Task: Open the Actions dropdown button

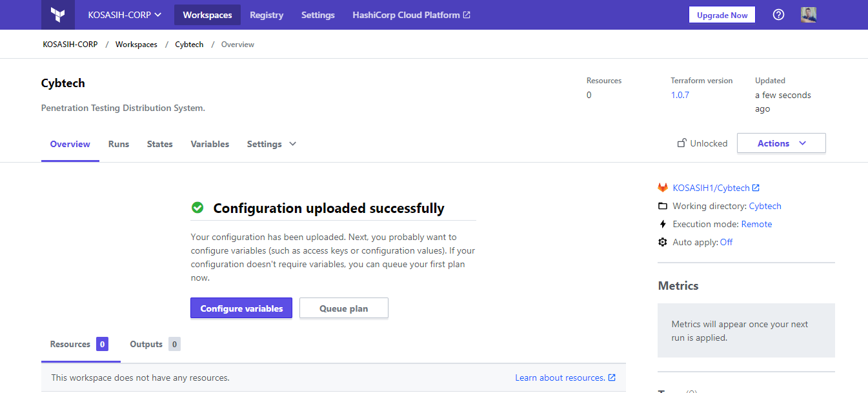Action: click(x=782, y=143)
